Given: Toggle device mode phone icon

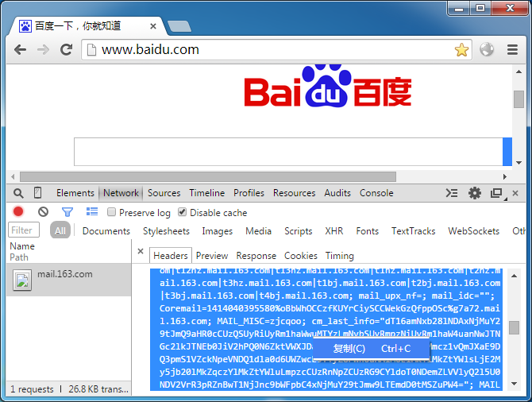Looking at the screenshot, I should pos(37,193).
